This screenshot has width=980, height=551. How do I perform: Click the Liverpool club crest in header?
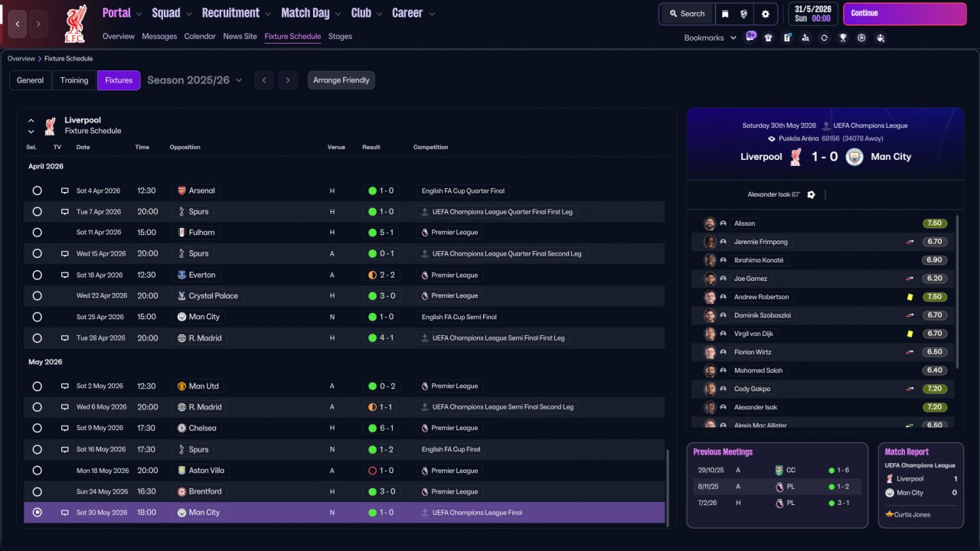(75, 24)
